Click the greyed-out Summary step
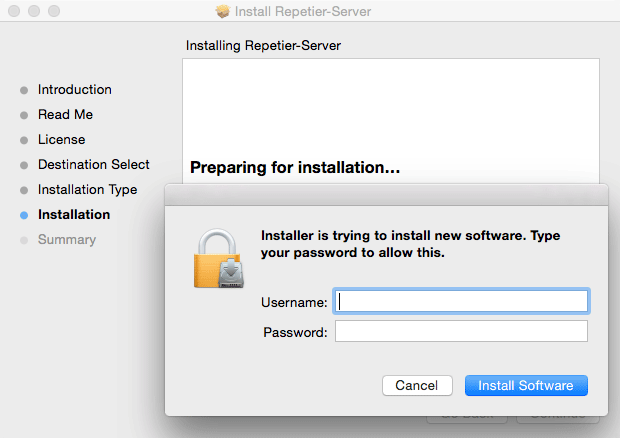The image size is (620, 438). click(67, 240)
